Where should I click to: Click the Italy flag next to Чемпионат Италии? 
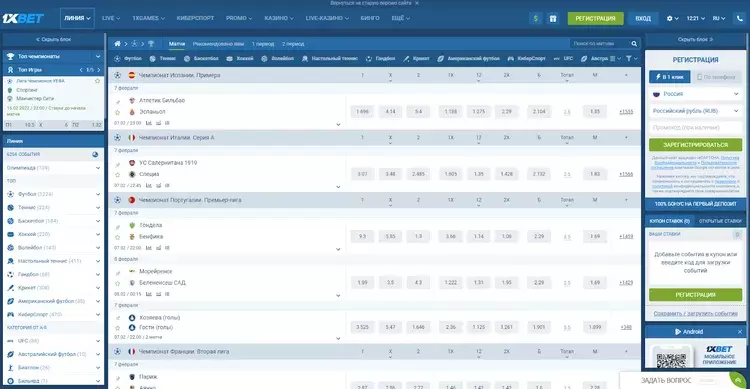pyautogui.click(x=132, y=137)
